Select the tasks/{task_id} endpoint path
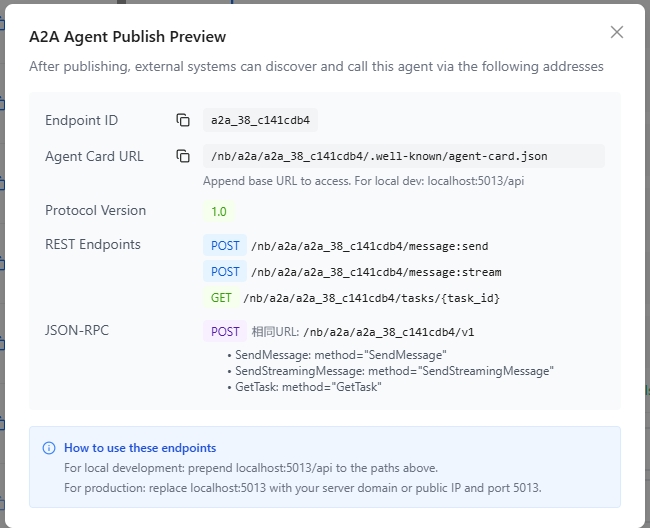 tap(371, 298)
